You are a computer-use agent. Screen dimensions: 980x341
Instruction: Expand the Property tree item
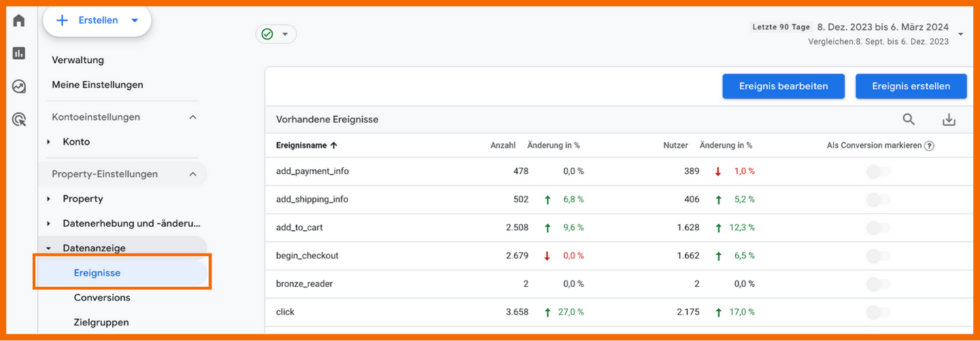48,199
